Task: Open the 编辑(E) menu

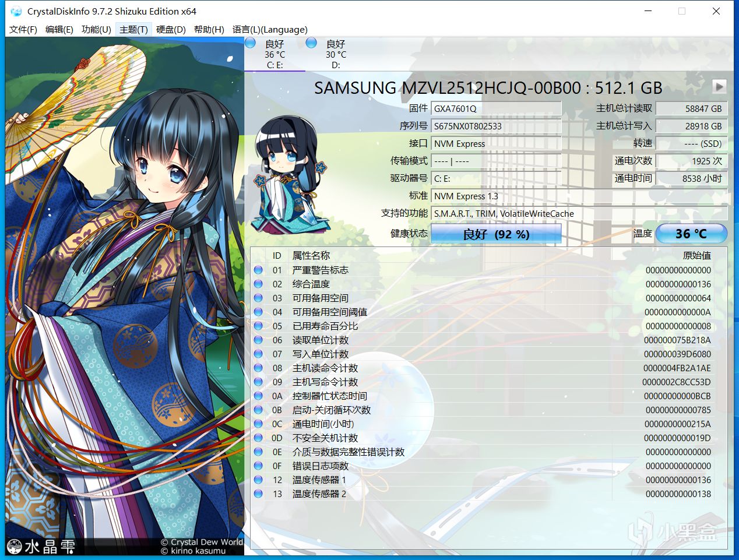Action: tap(59, 29)
